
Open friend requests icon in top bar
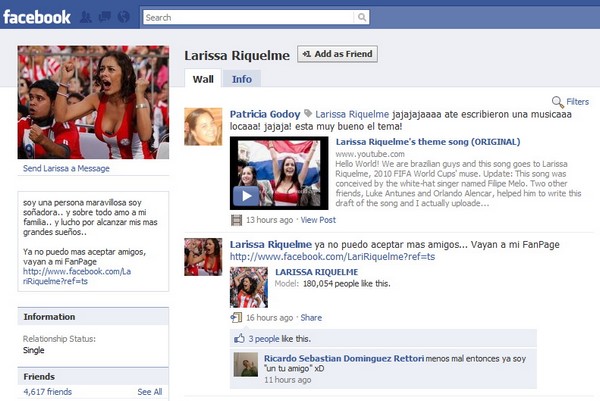click(86, 17)
